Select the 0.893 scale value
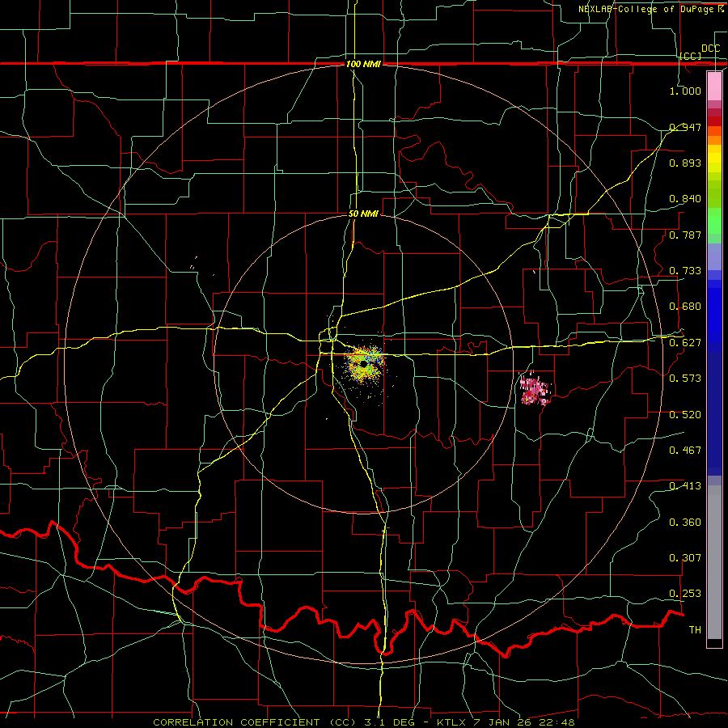This screenshot has height=728, width=728. [685, 163]
